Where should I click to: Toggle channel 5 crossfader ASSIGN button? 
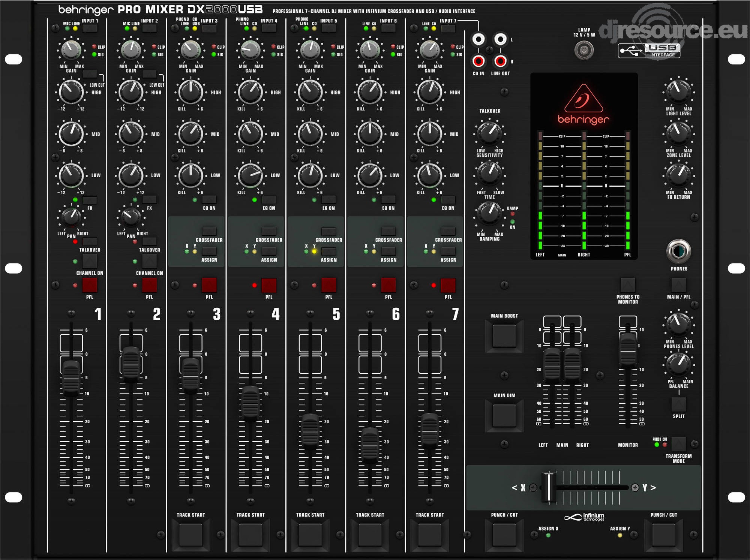pos(328,251)
